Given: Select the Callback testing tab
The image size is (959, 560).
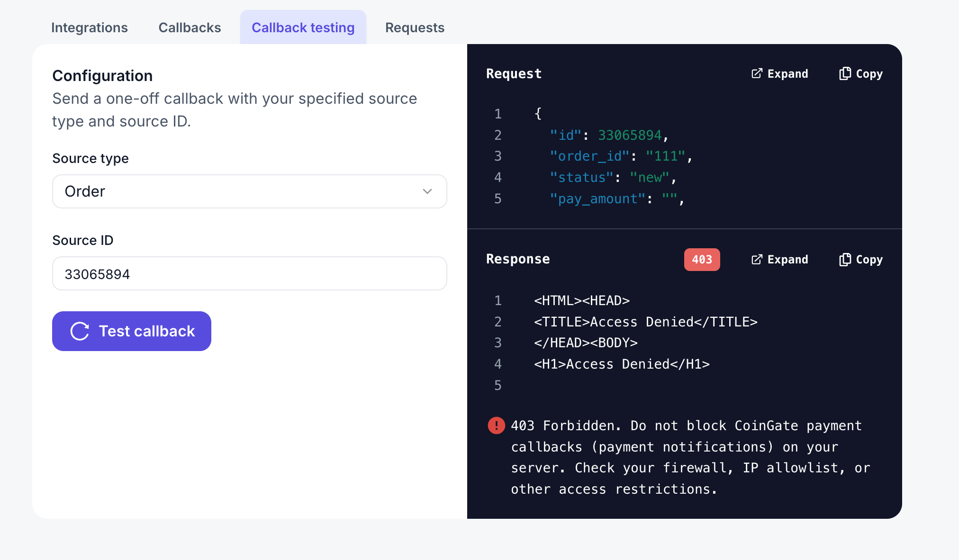Looking at the screenshot, I should point(303,27).
